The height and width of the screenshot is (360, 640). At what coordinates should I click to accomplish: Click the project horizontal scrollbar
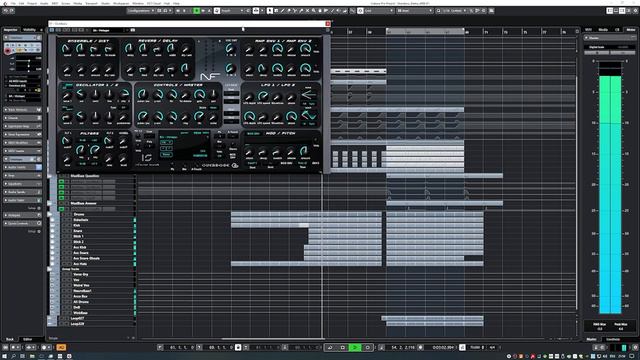coord(272,338)
